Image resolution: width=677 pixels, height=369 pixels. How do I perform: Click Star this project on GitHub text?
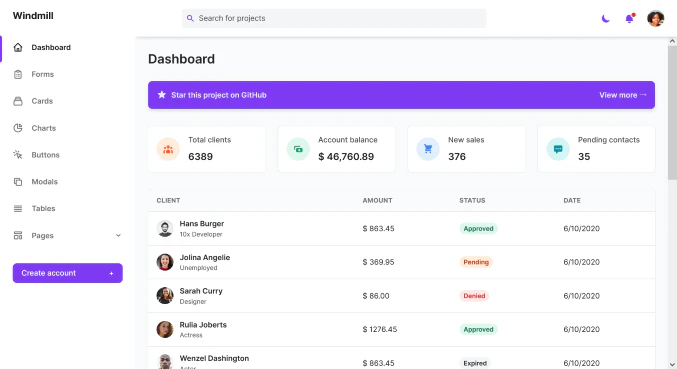[x=218, y=95]
